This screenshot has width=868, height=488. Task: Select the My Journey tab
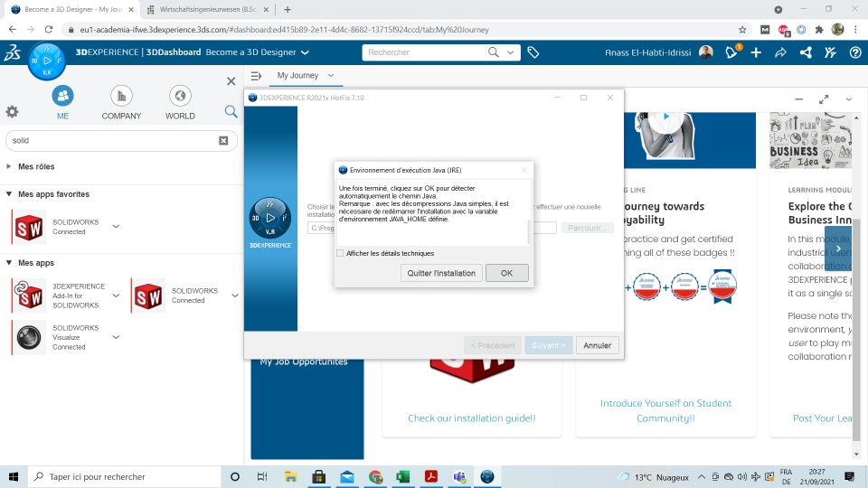(297, 75)
